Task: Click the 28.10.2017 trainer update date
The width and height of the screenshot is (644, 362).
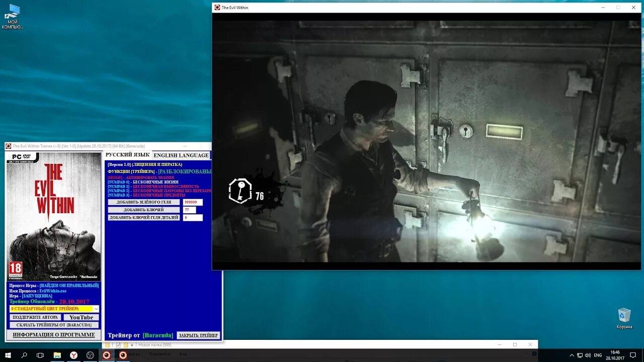Action: tap(74, 302)
